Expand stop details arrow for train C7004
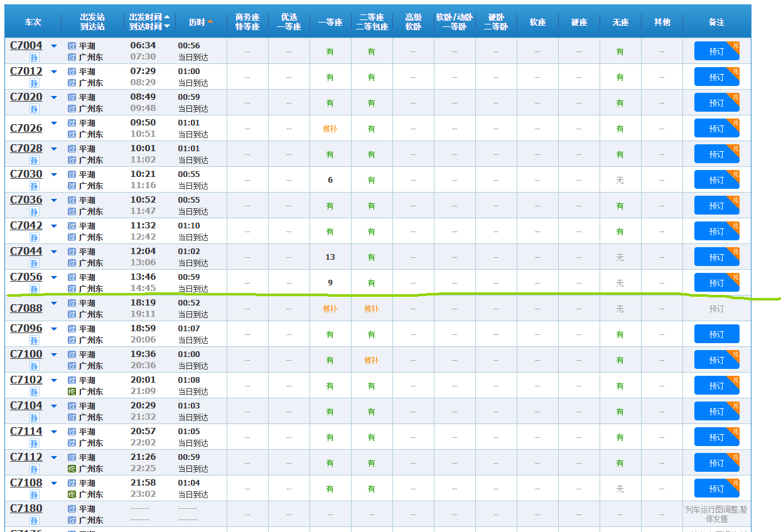This screenshot has height=532, width=781. point(54,46)
